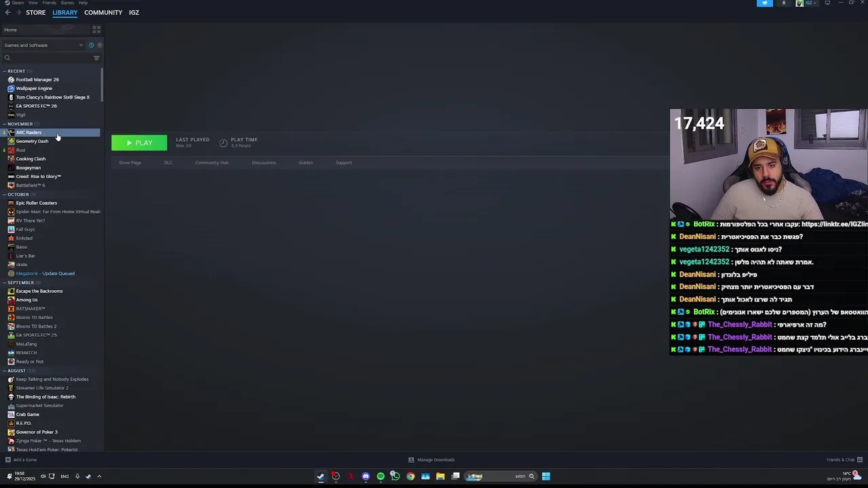
Task: Open the Discussions link
Action: tap(264, 163)
